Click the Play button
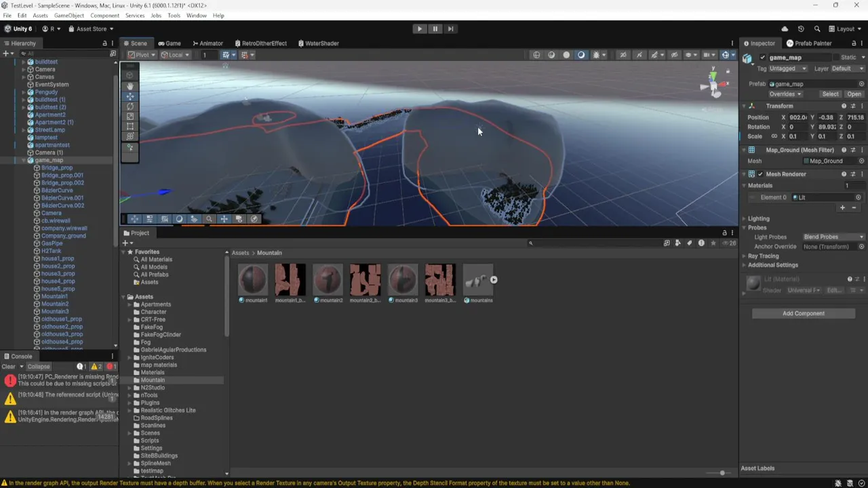The image size is (868, 488). click(x=420, y=28)
